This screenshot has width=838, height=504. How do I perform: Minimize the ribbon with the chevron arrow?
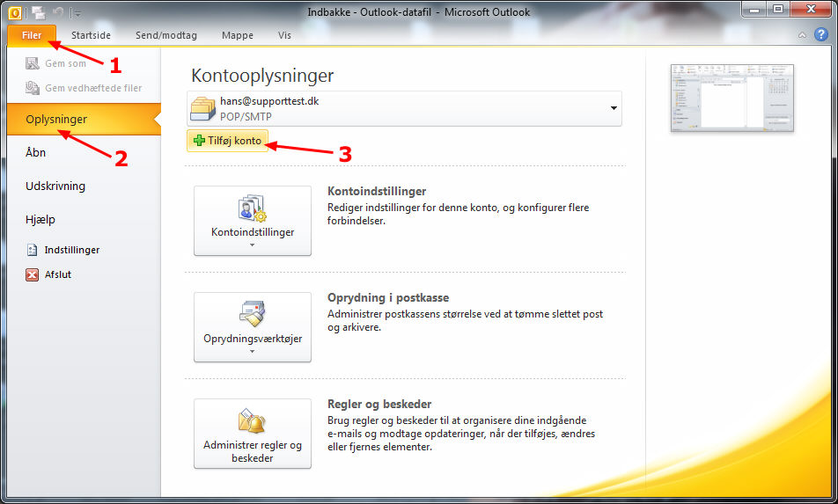point(802,35)
